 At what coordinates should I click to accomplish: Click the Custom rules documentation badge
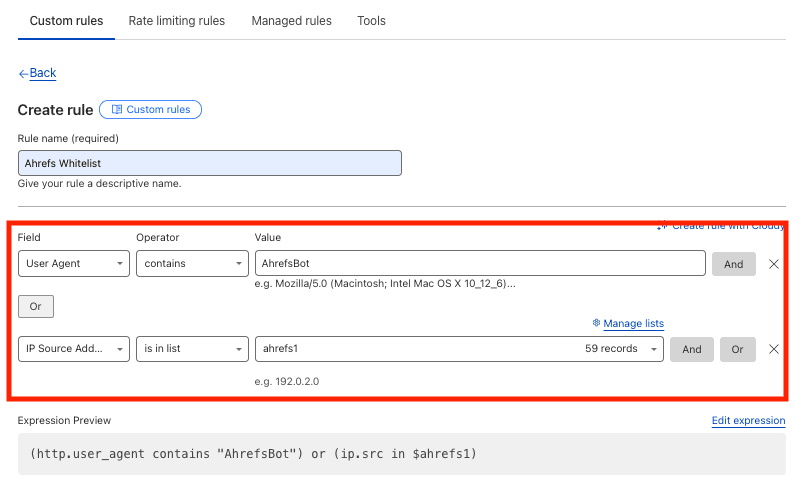tap(150, 109)
